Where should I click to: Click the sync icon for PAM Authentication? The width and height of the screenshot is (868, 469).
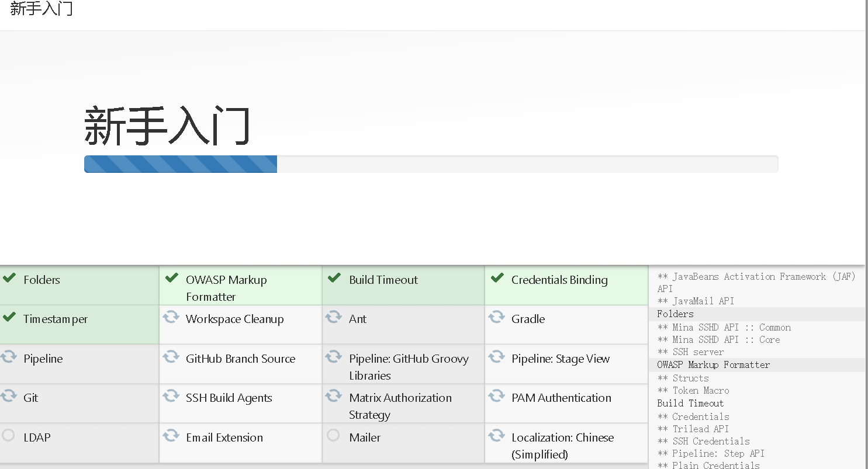click(x=496, y=396)
